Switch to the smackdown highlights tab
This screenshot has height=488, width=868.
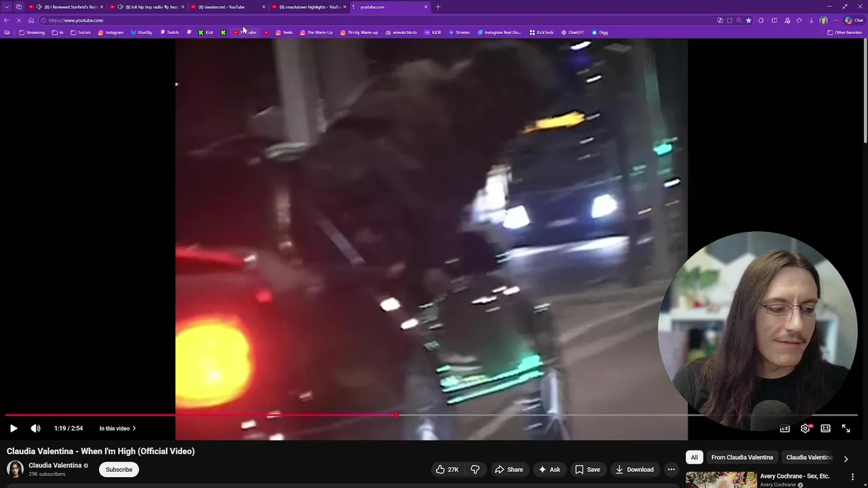tap(309, 7)
